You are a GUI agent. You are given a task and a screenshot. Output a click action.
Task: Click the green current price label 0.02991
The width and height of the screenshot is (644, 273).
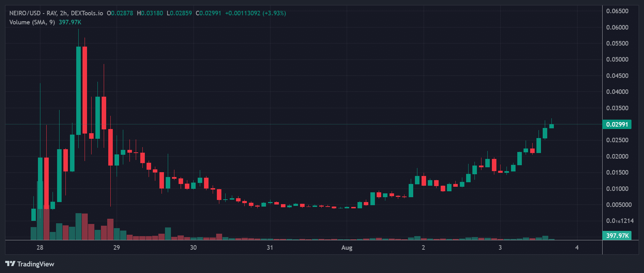pyautogui.click(x=617, y=124)
